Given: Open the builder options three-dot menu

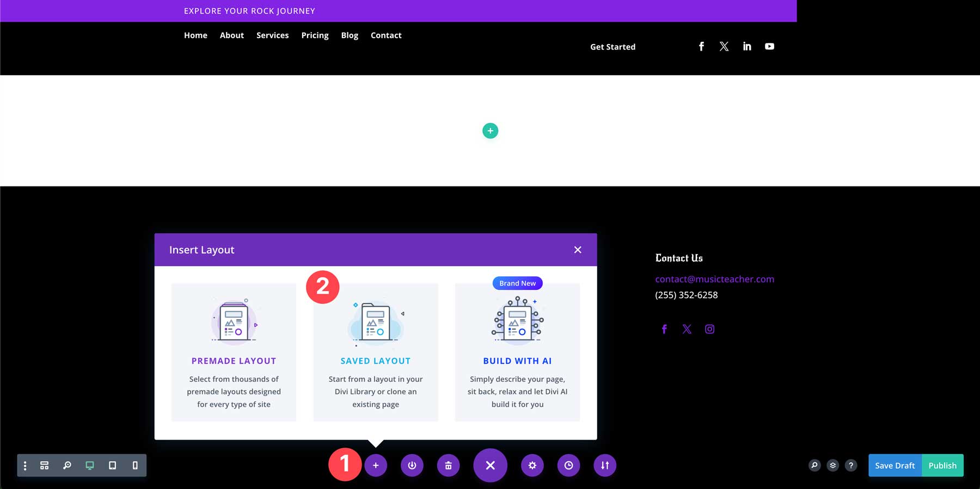Looking at the screenshot, I should pyautogui.click(x=25, y=466).
